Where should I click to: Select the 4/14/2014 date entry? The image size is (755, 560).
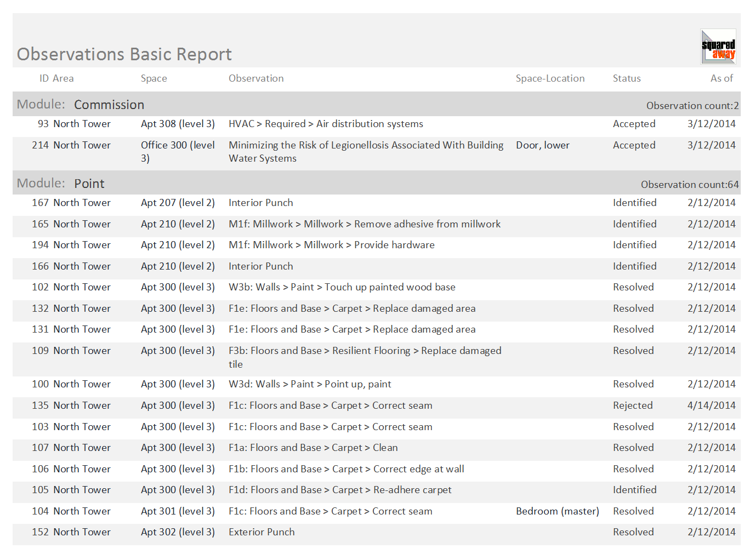712,405
